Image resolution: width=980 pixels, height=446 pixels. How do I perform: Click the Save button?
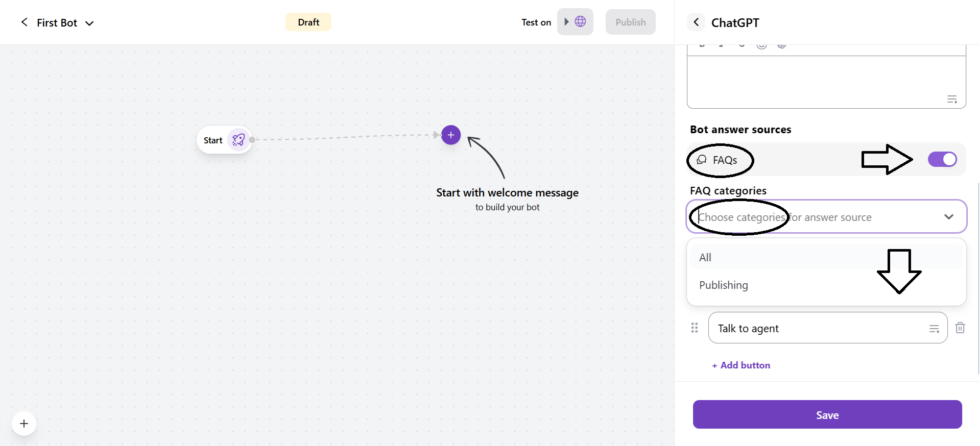click(x=827, y=414)
